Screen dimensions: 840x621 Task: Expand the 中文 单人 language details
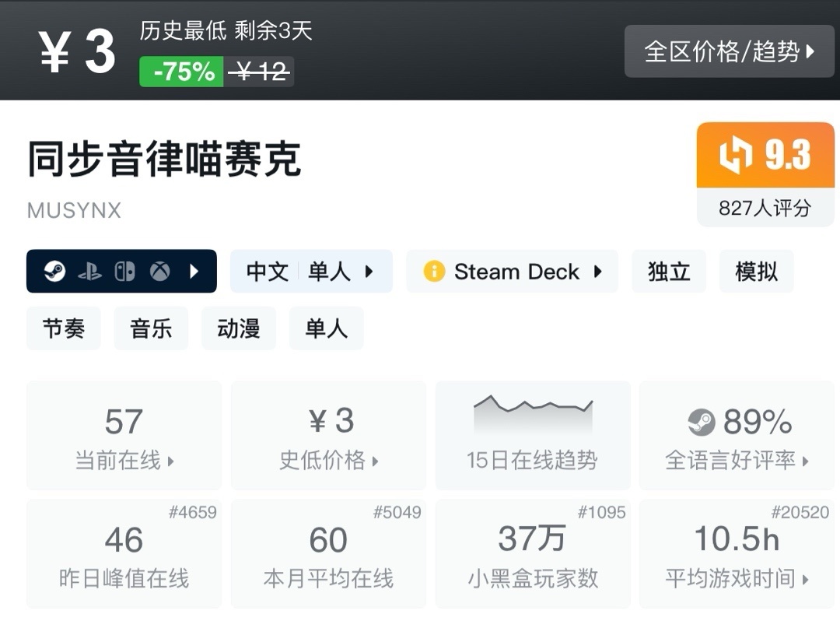(311, 272)
